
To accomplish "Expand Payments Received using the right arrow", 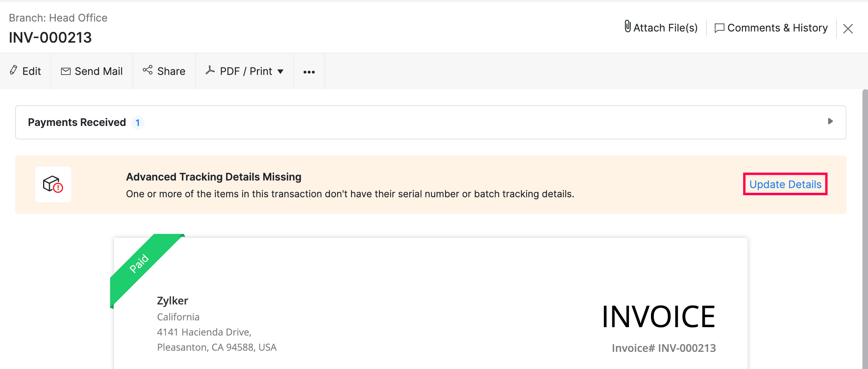I will [x=830, y=121].
